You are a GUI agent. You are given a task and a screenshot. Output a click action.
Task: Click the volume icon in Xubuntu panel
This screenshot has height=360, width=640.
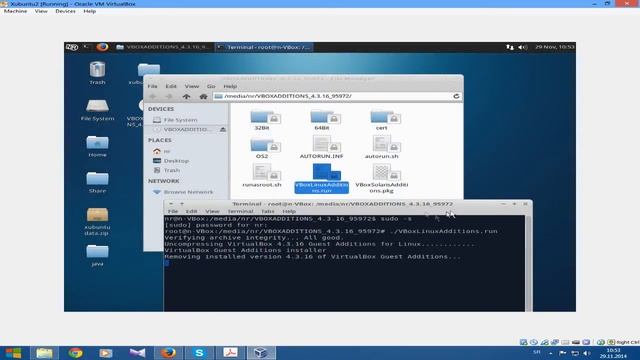pyautogui.click(x=522, y=47)
